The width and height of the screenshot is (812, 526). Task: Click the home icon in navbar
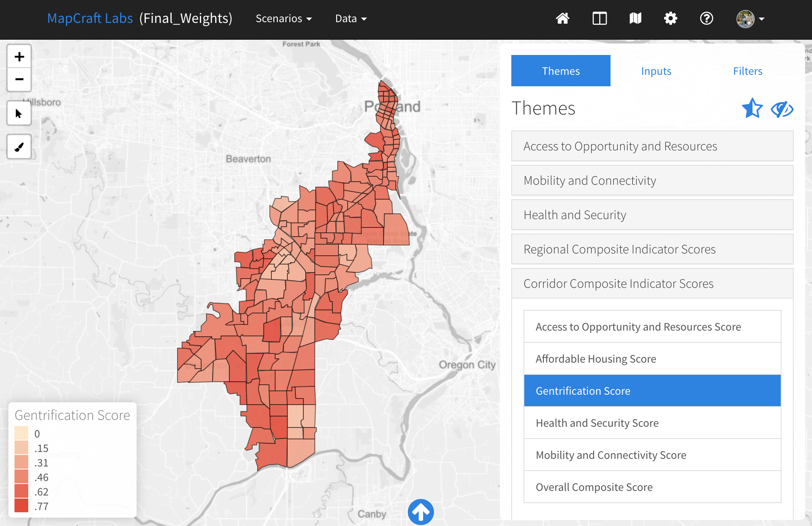[x=562, y=18]
